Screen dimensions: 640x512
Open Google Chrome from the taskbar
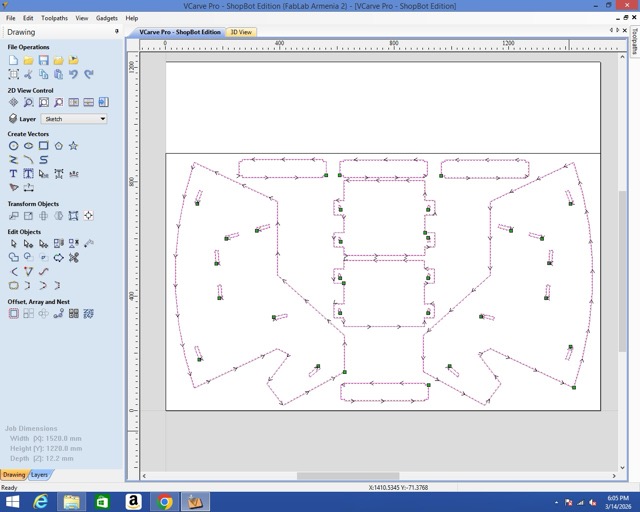[x=164, y=502]
